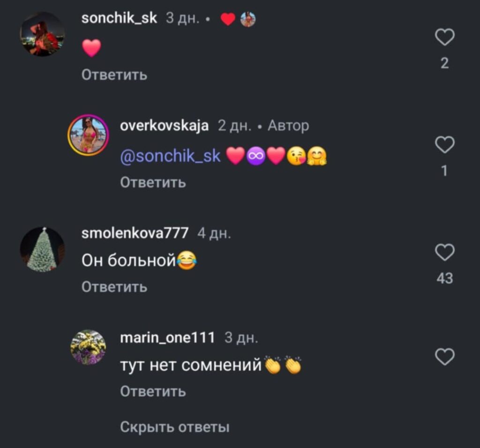Like the sonchik_sk heart comment
Viewport: 480px width, 448px height.
pos(444,37)
